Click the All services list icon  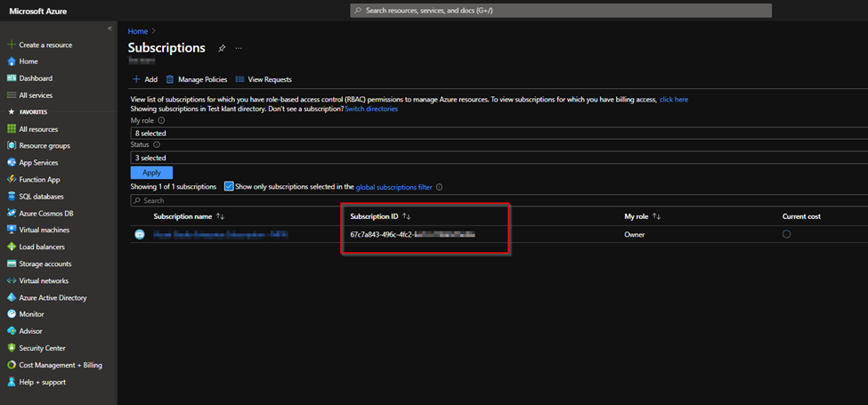point(11,95)
